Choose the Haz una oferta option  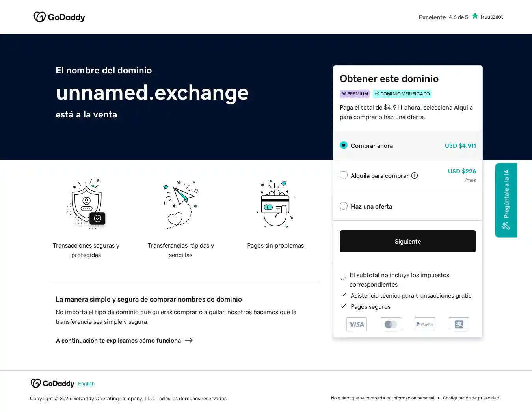tap(344, 206)
